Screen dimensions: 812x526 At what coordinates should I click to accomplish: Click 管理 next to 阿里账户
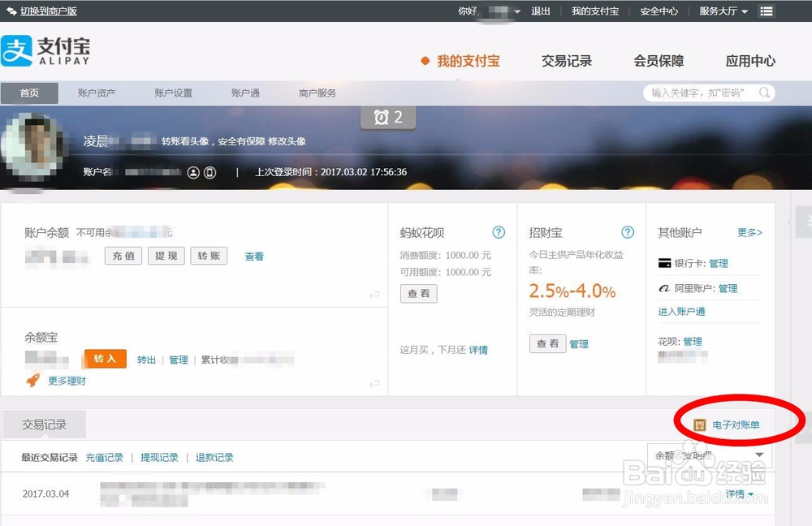pyautogui.click(x=728, y=288)
